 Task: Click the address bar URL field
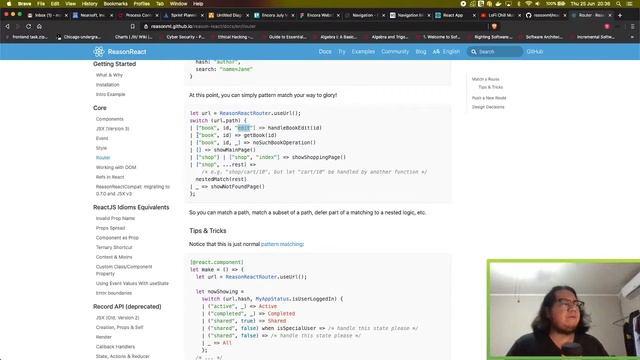click(314, 27)
